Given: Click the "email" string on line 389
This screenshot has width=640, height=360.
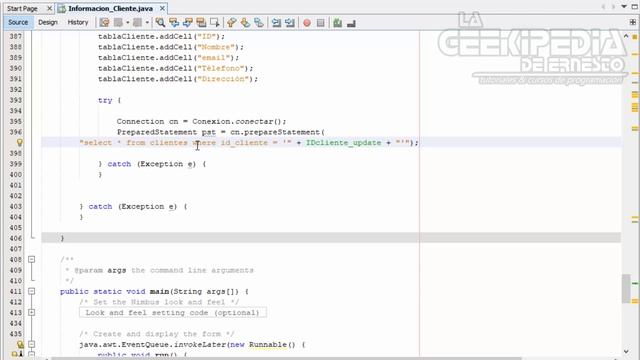Looking at the screenshot, I should click(213, 58).
